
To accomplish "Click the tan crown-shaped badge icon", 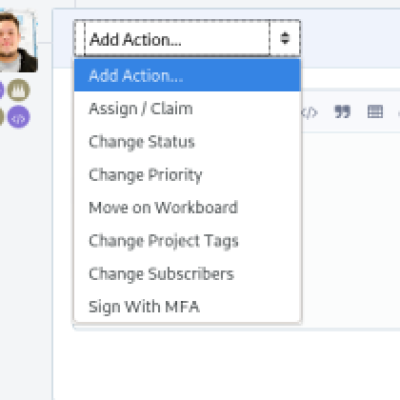I will 19,90.
